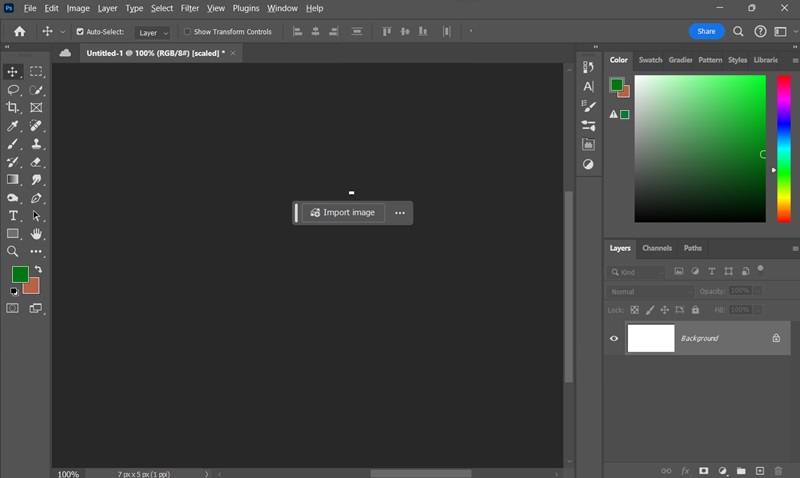Viewport: 800px width, 478px height.
Task: Expand the Opacity slider dropdown
Action: coord(758,291)
